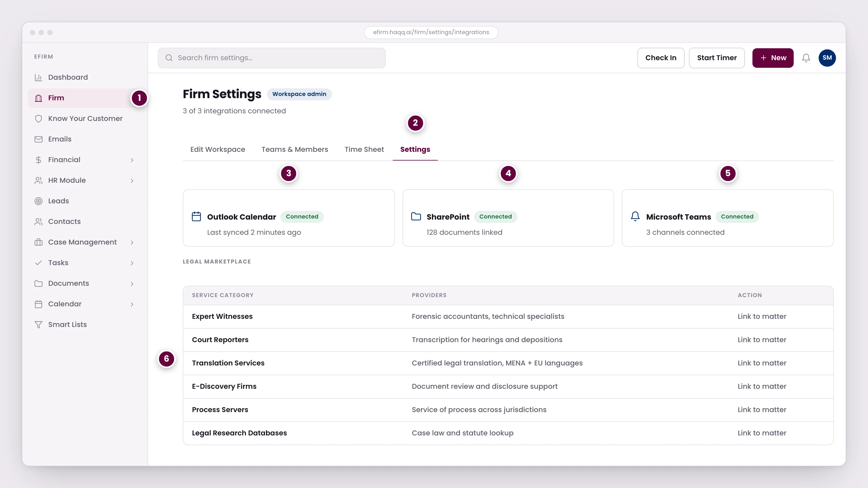The height and width of the screenshot is (488, 868).
Task: Select the Case Management briefcase icon
Action: [x=39, y=242]
